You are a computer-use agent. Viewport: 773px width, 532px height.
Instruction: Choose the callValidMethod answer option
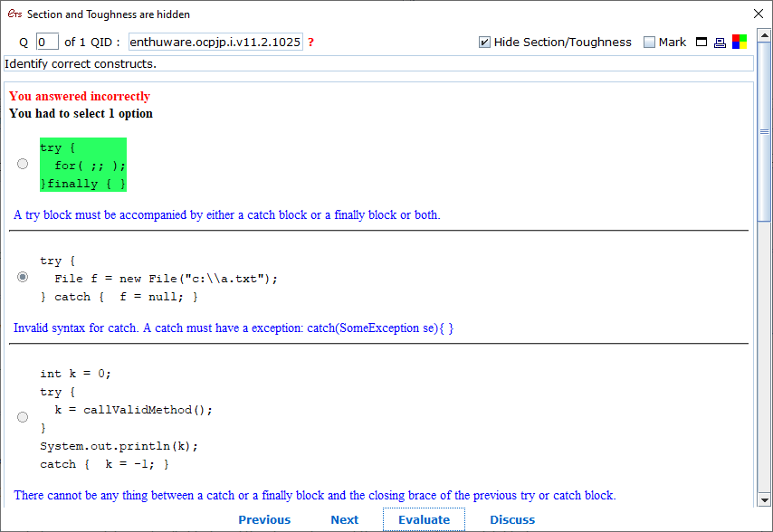click(23, 417)
